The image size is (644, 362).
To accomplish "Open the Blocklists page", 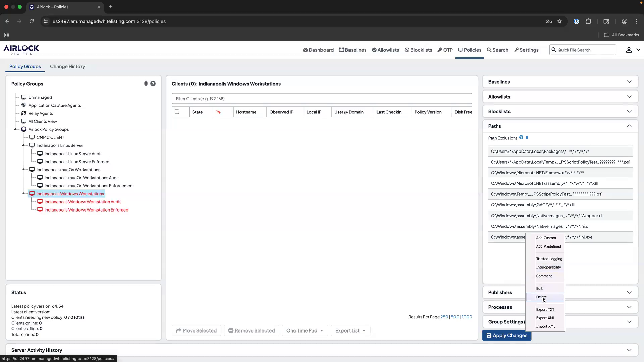I will pyautogui.click(x=418, y=50).
